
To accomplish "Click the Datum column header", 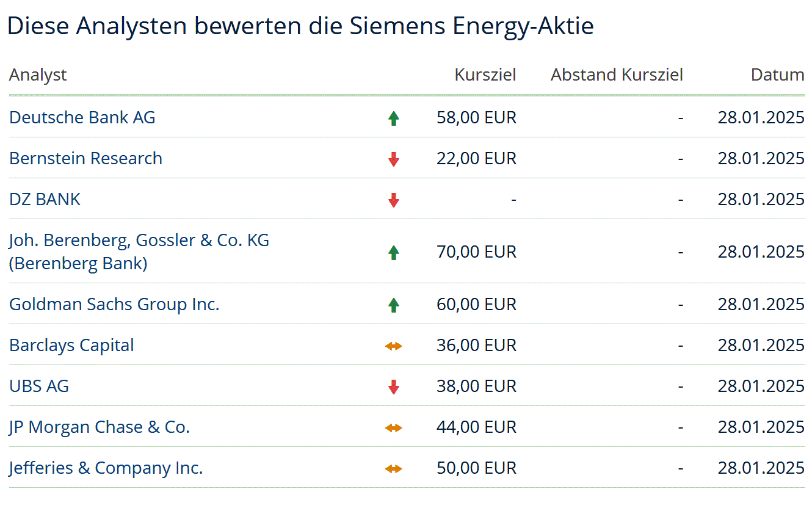I will coord(777,75).
